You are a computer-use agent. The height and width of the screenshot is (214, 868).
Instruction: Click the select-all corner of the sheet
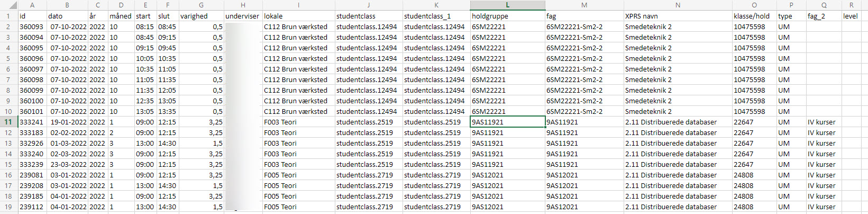[8, 5]
